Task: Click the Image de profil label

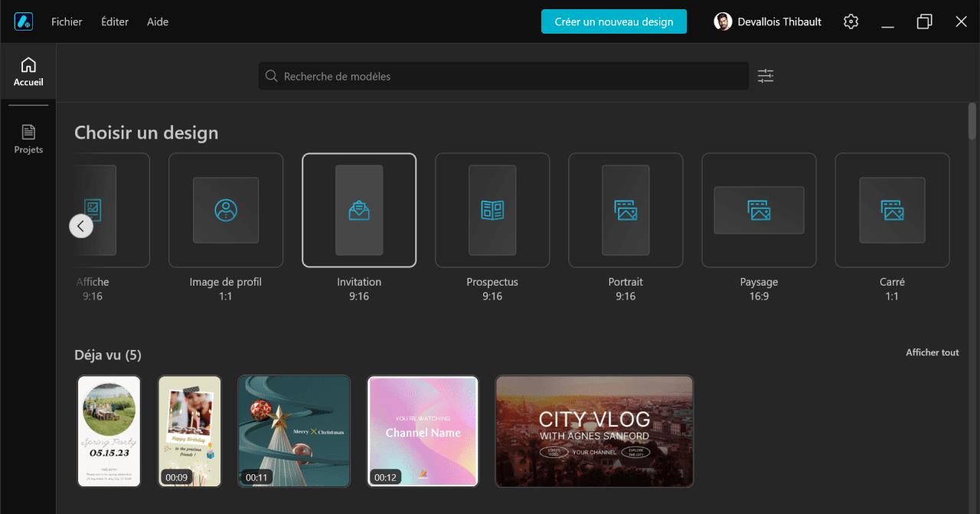Action: point(226,282)
